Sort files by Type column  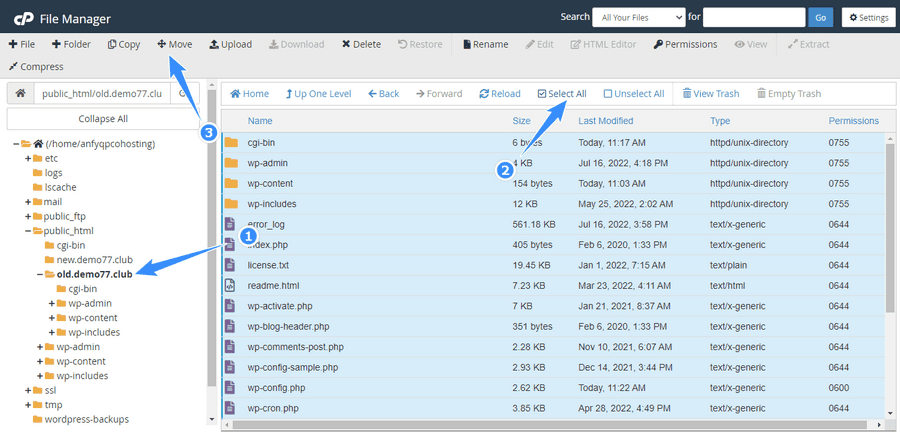(x=720, y=121)
